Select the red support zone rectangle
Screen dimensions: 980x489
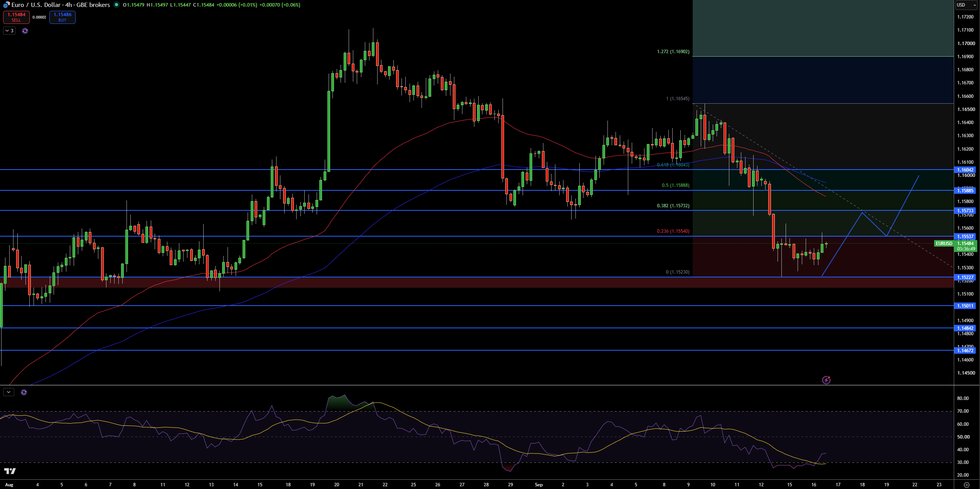coord(477,282)
